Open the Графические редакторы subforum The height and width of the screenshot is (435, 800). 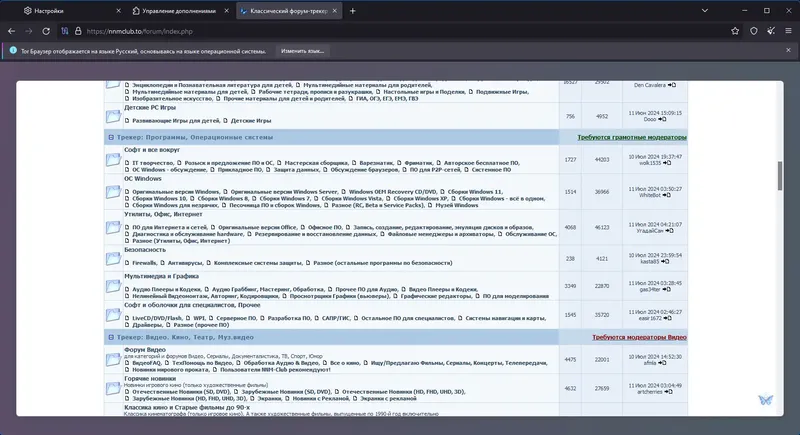[x=436, y=296]
